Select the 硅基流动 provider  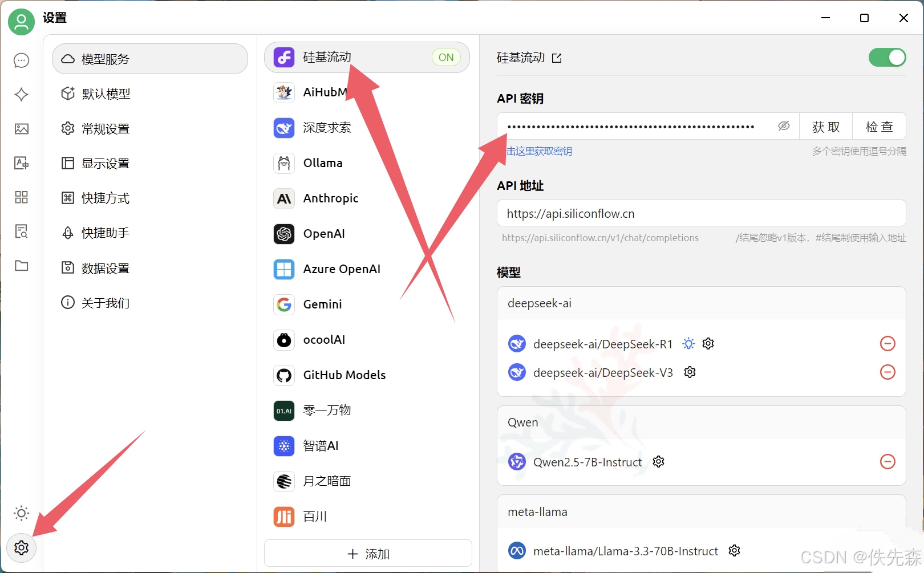[x=367, y=57]
